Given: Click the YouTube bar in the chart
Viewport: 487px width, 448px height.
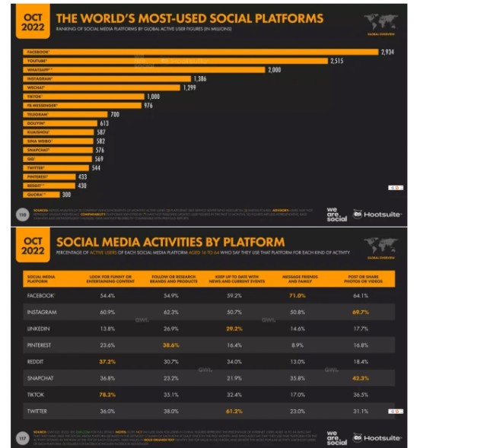Looking at the screenshot, I should (176, 61).
